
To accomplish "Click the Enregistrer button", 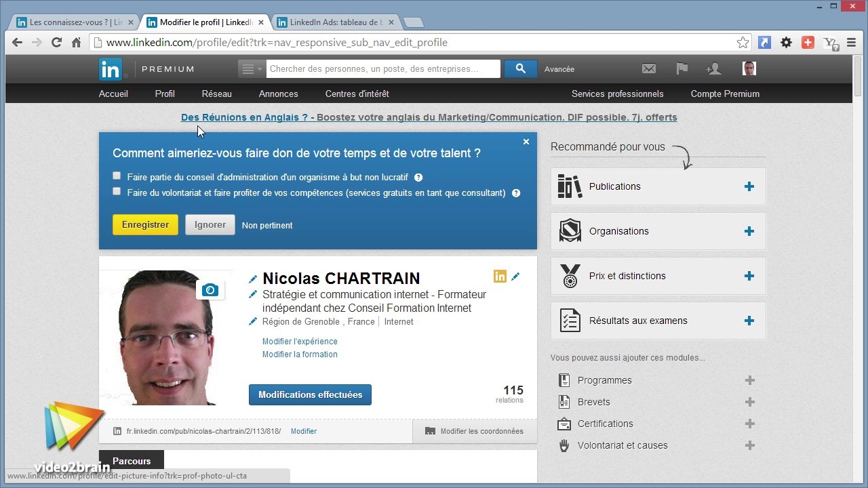I will click(x=145, y=225).
